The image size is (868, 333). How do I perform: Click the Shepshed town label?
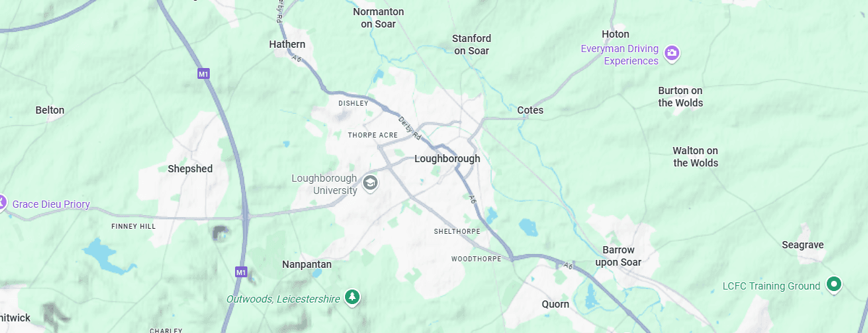(x=190, y=169)
